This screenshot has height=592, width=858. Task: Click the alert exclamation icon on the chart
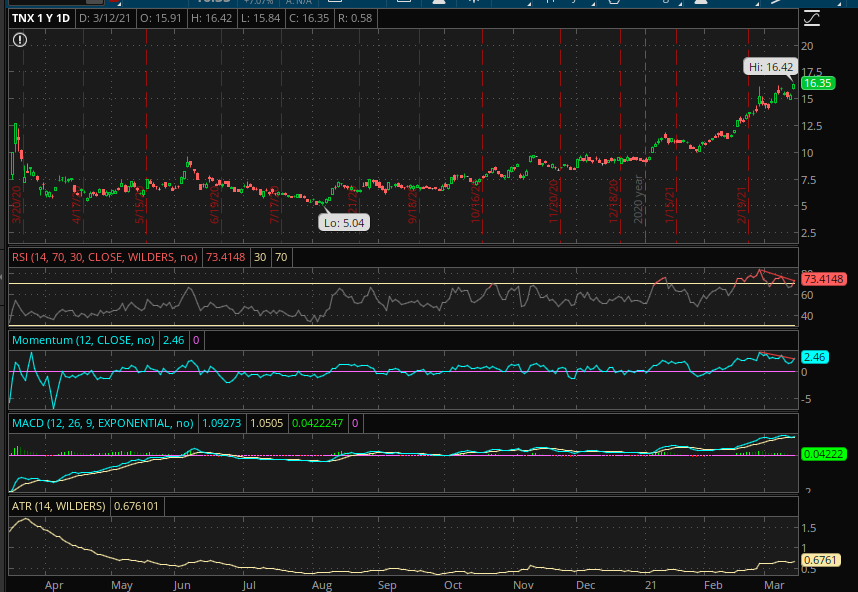pyautogui.click(x=21, y=40)
